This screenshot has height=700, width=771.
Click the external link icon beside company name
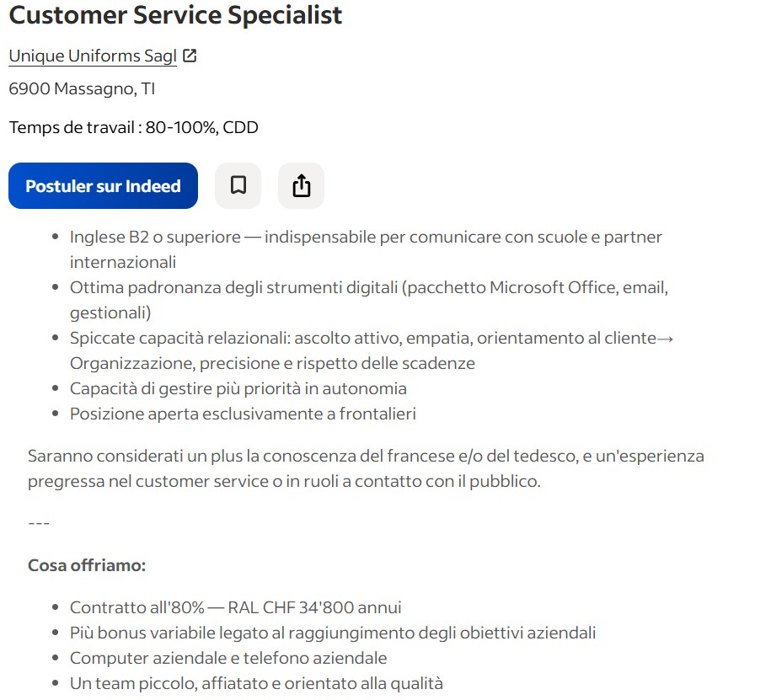[x=190, y=56]
